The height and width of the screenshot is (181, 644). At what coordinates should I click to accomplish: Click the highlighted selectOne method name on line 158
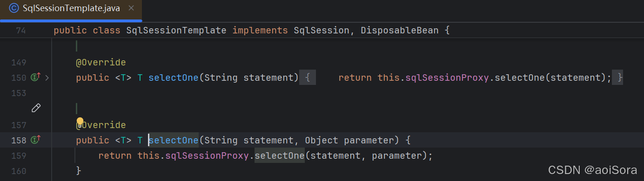tap(174, 140)
